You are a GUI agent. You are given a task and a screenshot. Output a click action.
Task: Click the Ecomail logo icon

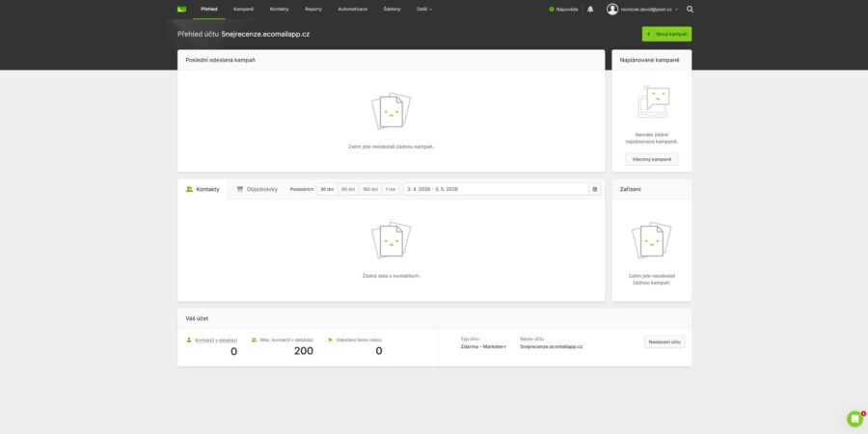click(181, 9)
